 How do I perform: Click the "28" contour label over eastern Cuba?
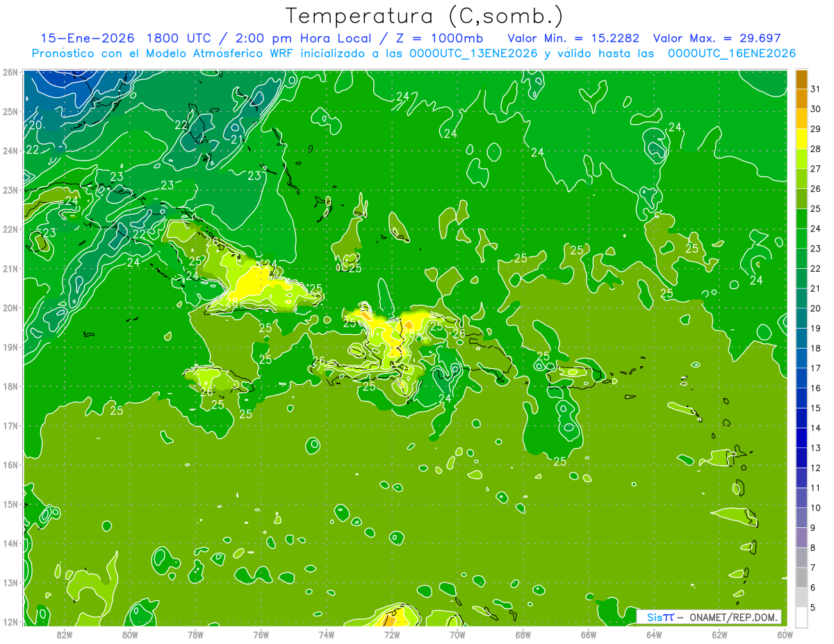tap(231, 302)
